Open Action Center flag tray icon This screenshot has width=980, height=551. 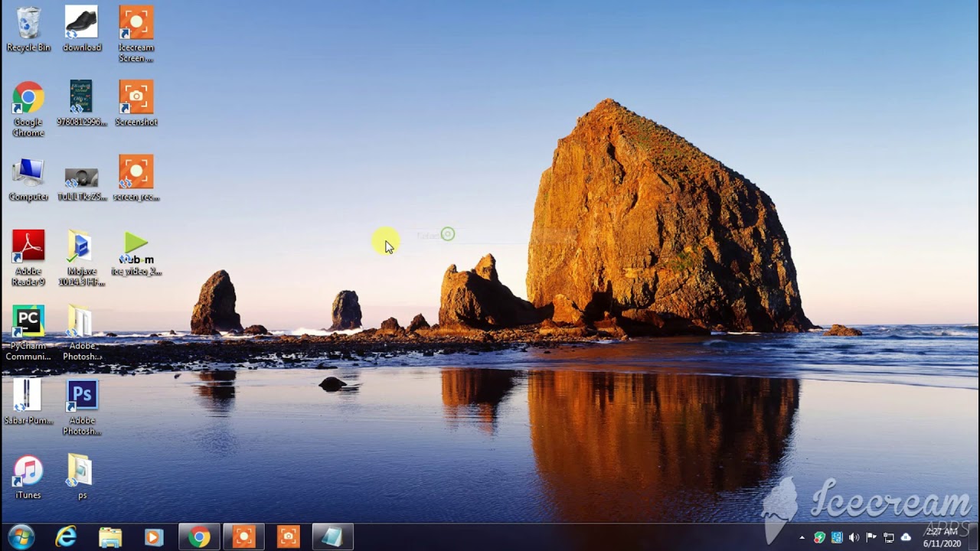click(x=871, y=537)
